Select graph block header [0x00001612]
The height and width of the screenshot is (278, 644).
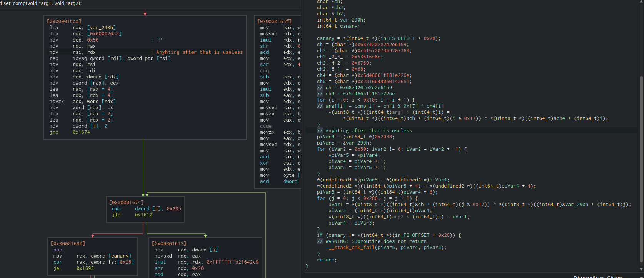pos(169,244)
